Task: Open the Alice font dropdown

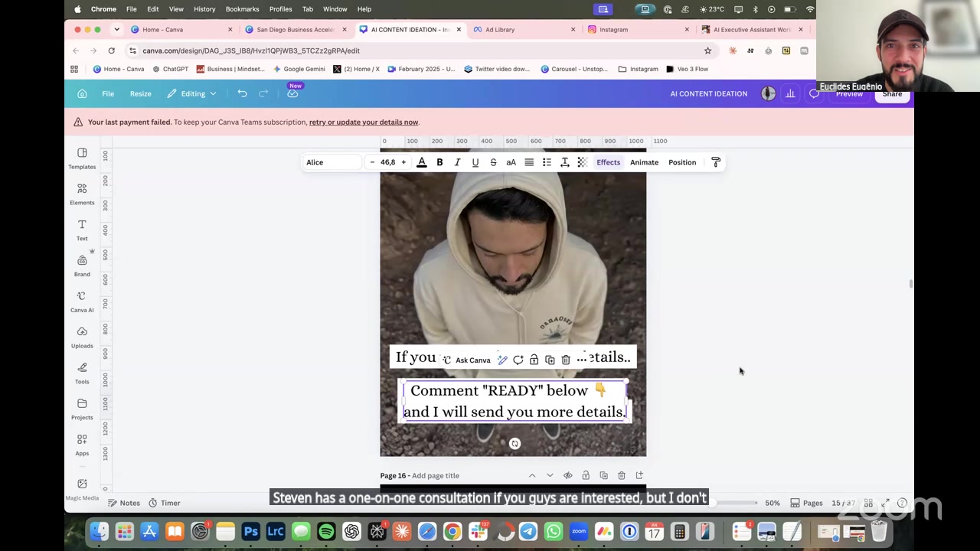Action: tap(332, 162)
